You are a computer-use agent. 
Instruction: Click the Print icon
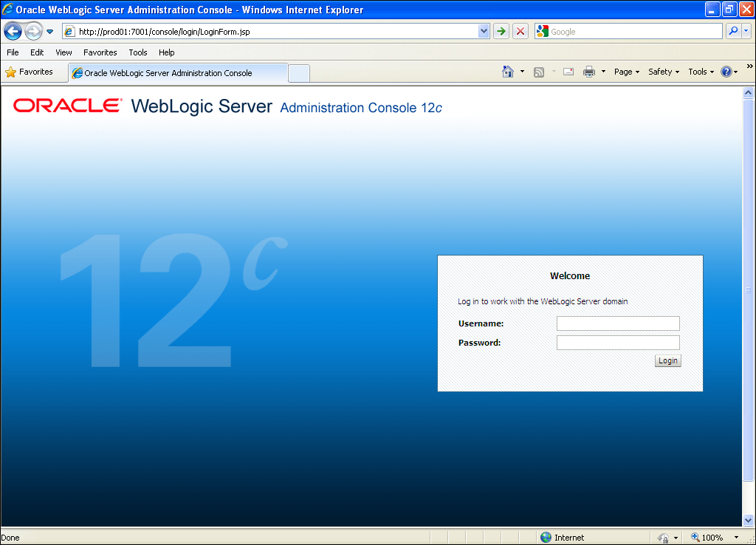click(589, 72)
